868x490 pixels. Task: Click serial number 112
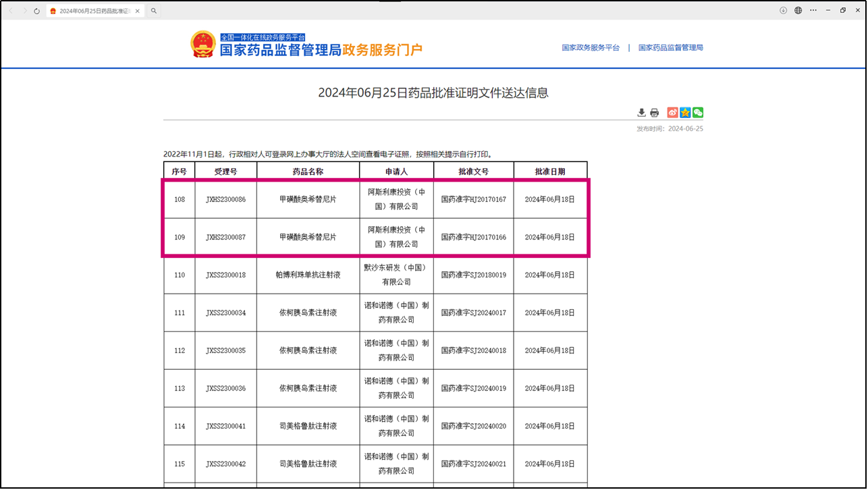179,351
